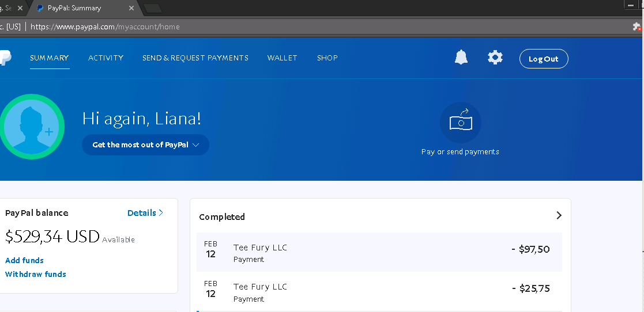Go to the Activity menu
The image size is (644, 312).
[106, 58]
